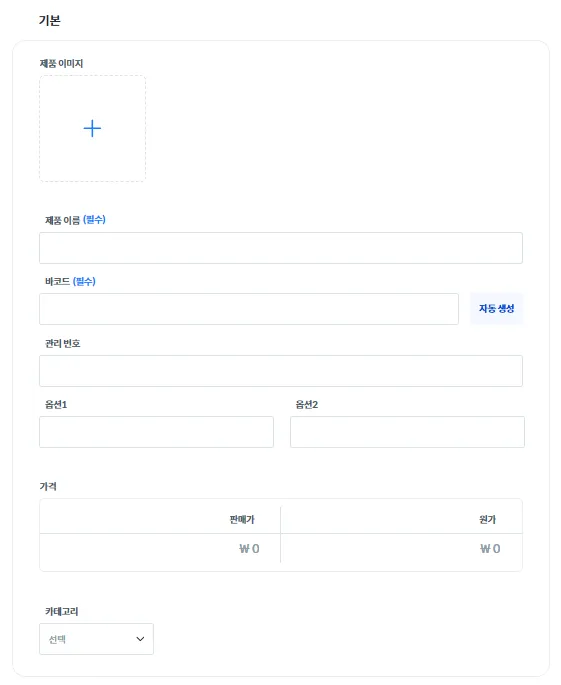The width and height of the screenshot is (561, 685).
Task: Select the 관리 번호 input field
Action: click(280, 371)
